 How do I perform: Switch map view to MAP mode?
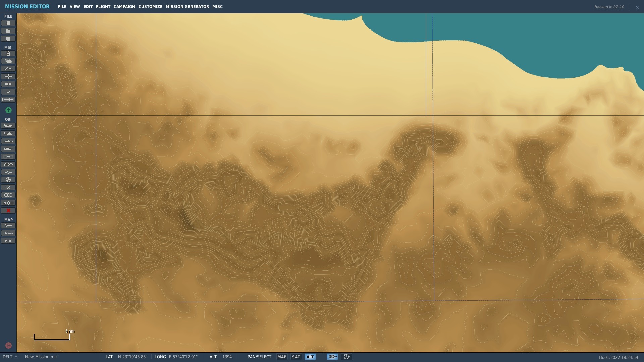click(x=282, y=357)
